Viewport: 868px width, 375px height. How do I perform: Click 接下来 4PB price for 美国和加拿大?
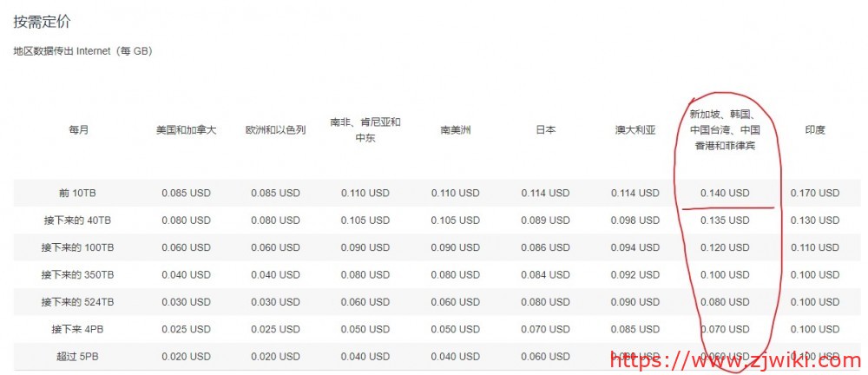186,329
